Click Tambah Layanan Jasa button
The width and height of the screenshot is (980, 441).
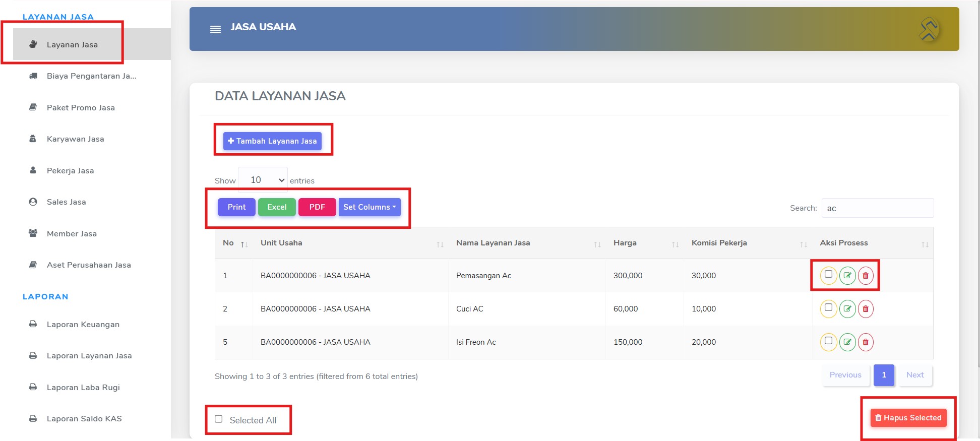[272, 141]
